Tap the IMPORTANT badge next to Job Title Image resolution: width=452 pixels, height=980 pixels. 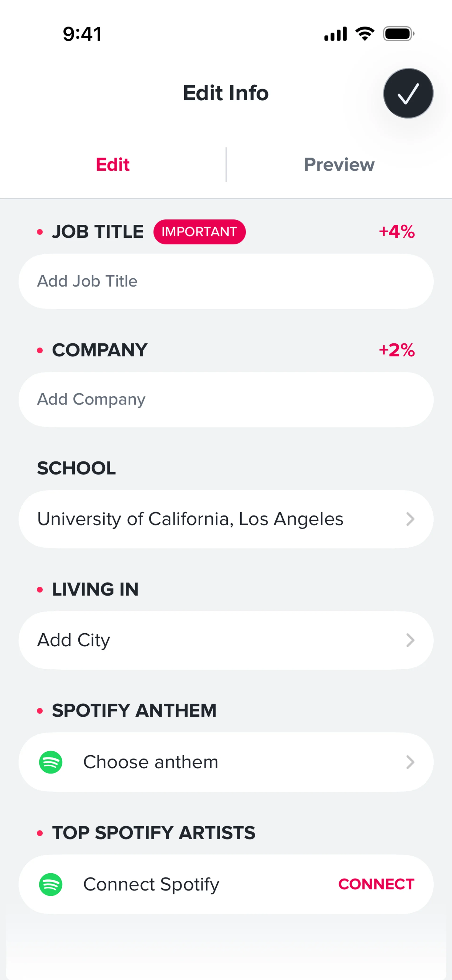199,232
